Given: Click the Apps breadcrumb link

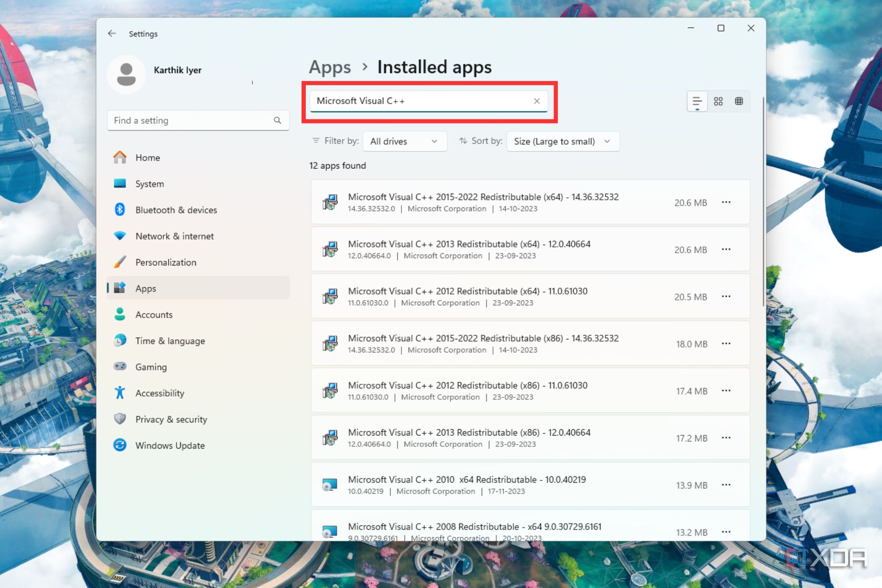Looking at the screenshot, I should (x=330, y=67).
